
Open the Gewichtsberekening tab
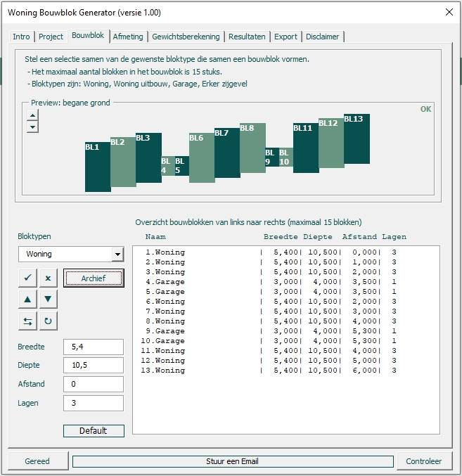186,37
